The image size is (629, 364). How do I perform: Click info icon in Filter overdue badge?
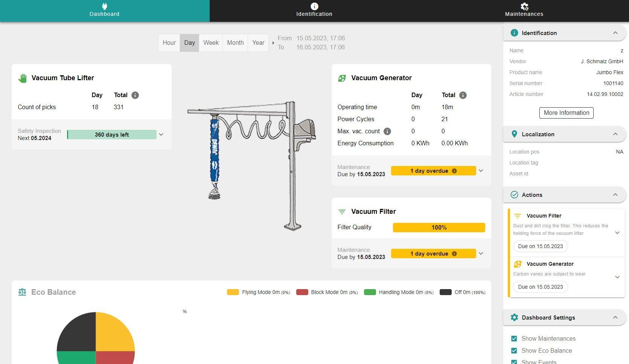click(454, 254)
